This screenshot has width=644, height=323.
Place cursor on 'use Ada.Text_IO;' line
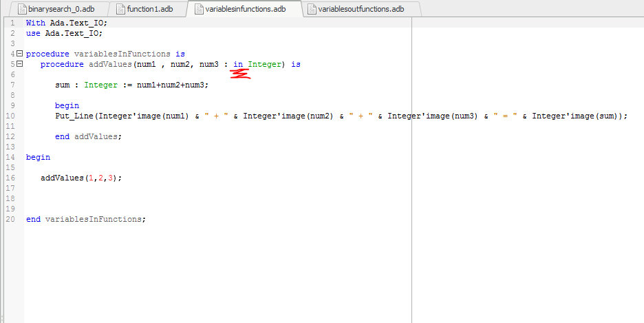click(64, 33)
